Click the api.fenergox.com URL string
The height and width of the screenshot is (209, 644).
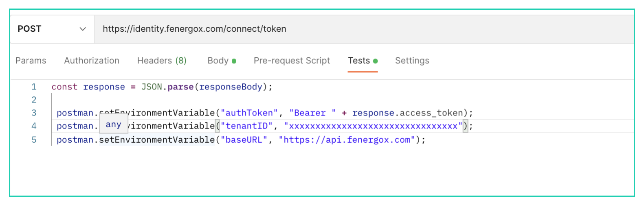[x=347, y=139]
